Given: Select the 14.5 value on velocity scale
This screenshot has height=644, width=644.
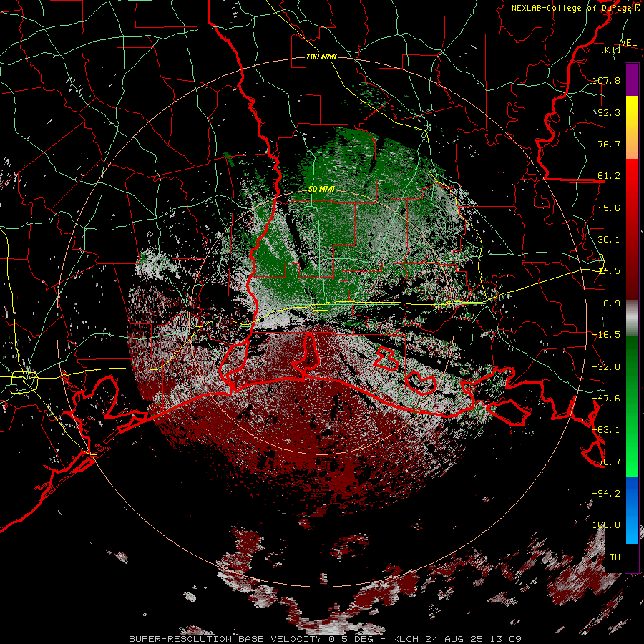Looking at the screenshot, I should tap(609, 271).
